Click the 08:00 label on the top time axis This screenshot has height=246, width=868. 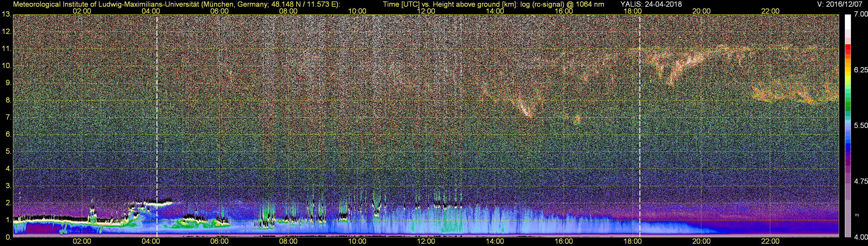[x=288, y=11]
